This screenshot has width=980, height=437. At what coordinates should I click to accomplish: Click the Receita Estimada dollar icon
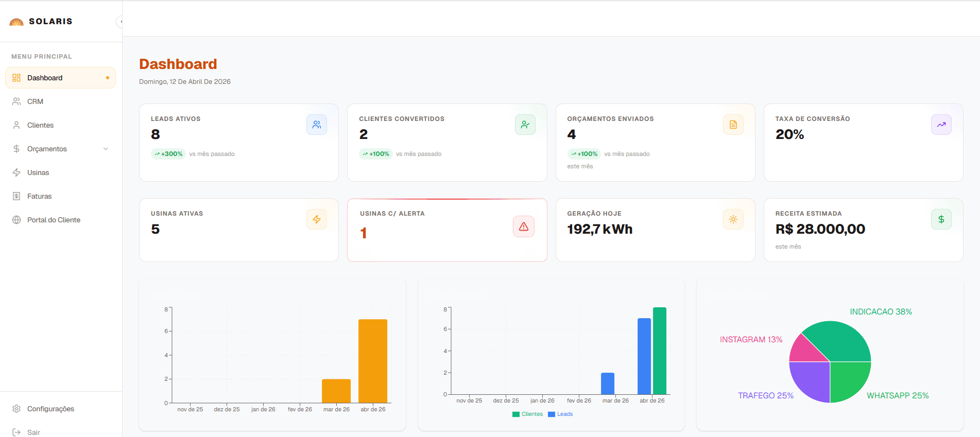[x=941, y=219]
